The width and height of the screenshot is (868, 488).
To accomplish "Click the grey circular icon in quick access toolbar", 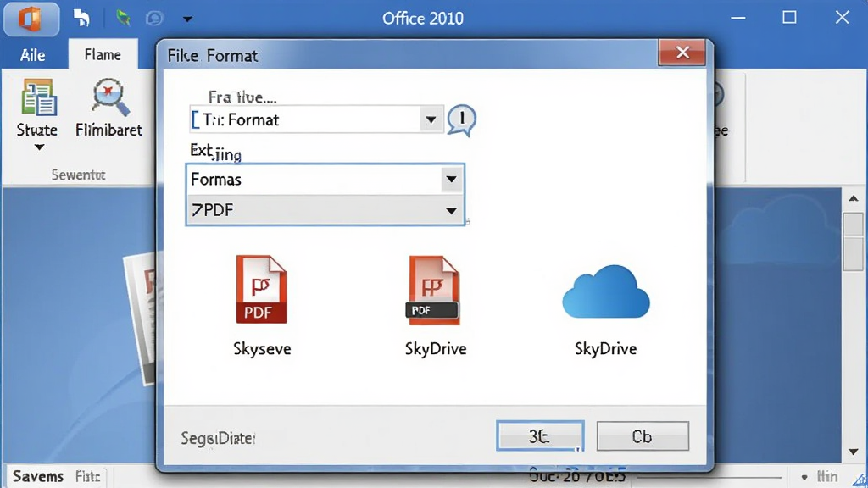I will point(154,19).
